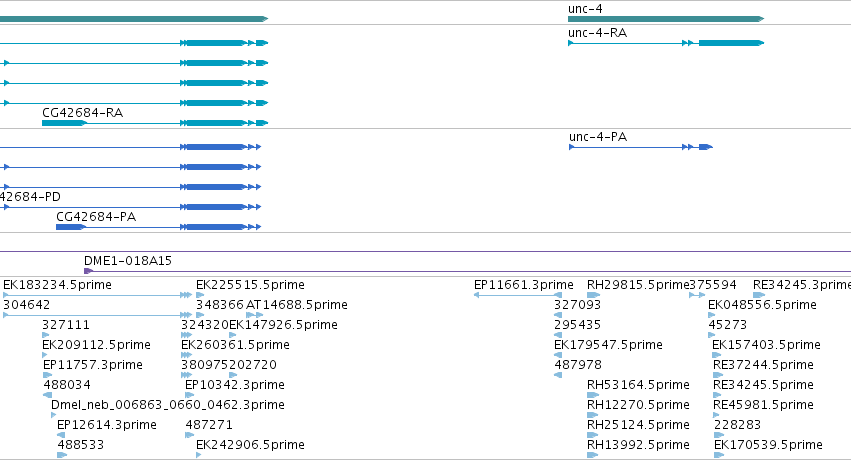Click the unc-4-PA protein label

point(598,137)
